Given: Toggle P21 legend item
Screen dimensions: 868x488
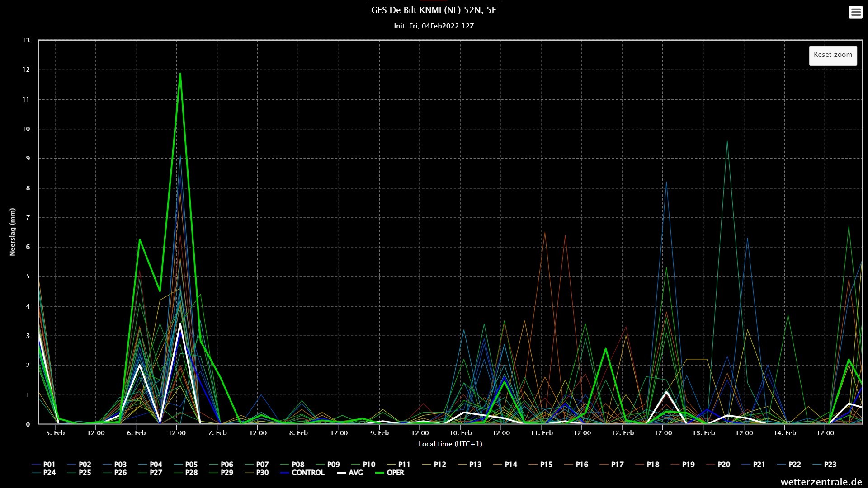Looking at the screenshot, I should (x=759, y=465).
